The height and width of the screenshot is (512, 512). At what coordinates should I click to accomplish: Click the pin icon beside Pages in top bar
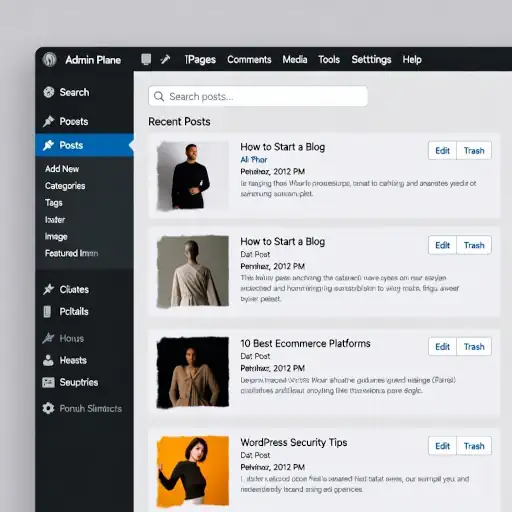click(x=165, y=60)
